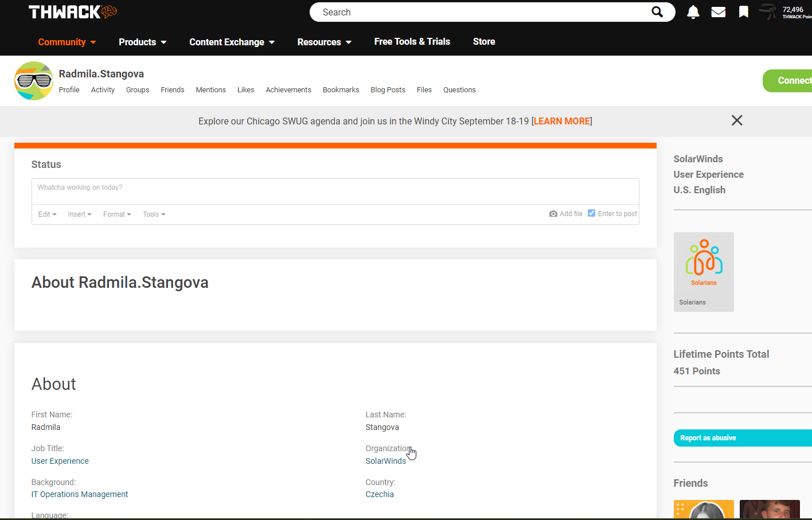Click the Radmila.Stangova username heading

pyautogui.click(x=101, y=74)
